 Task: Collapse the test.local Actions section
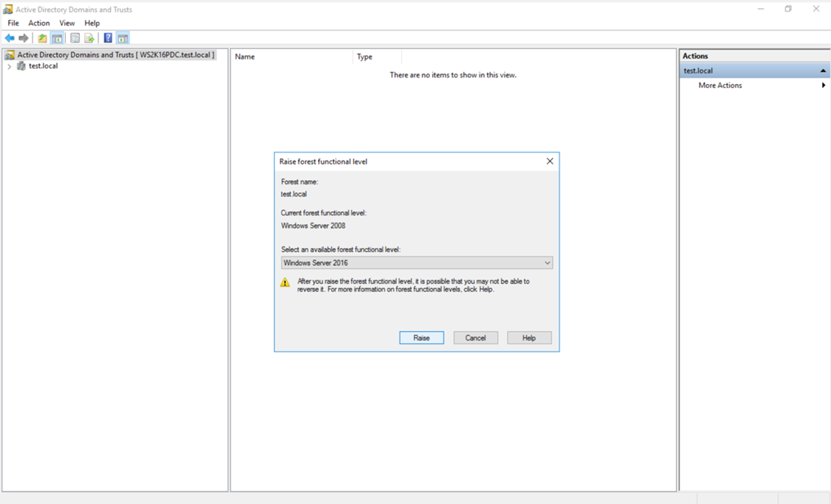[823, 70]
